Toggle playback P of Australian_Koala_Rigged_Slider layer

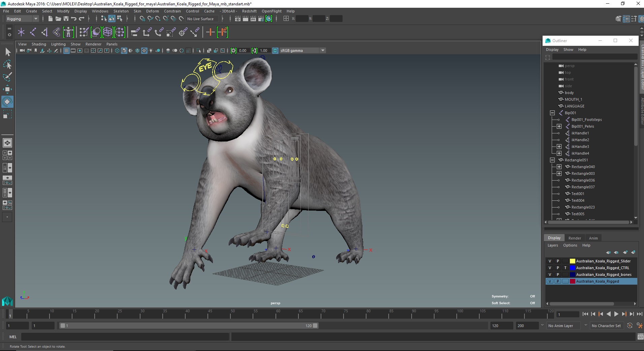pos(558,261)
